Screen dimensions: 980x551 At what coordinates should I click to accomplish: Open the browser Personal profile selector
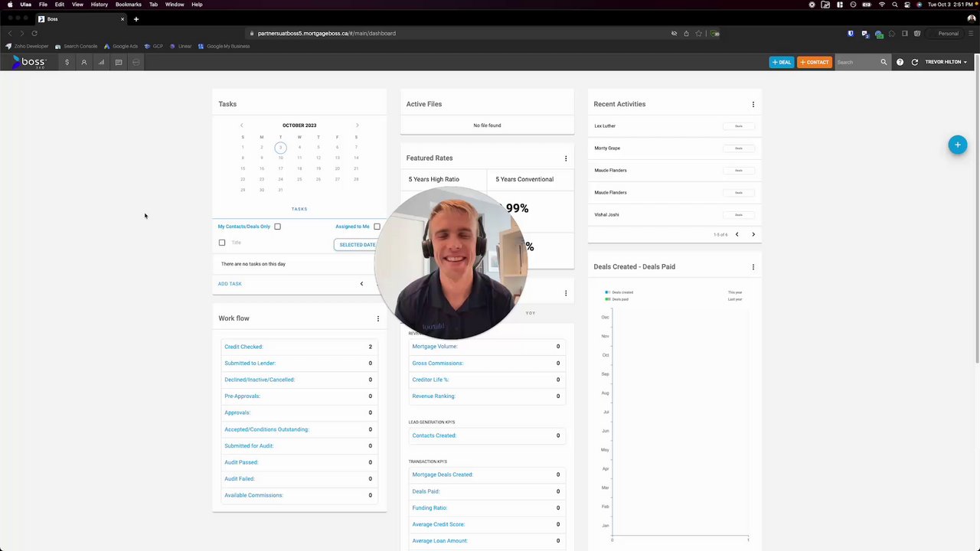click(944, 33)
